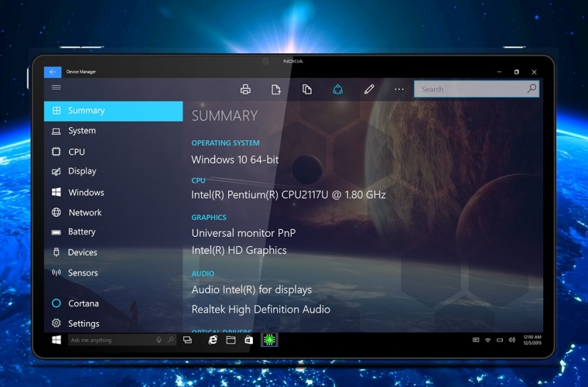Open the three-dot more options menu

pos(399,89)
